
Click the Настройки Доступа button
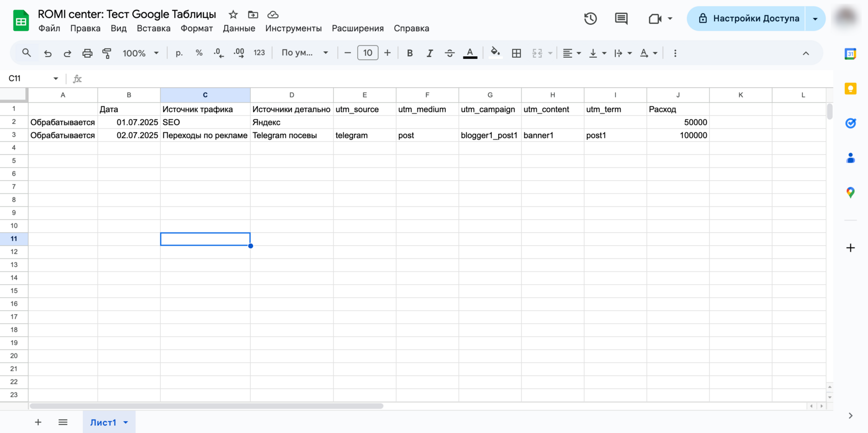pos(746,19)
